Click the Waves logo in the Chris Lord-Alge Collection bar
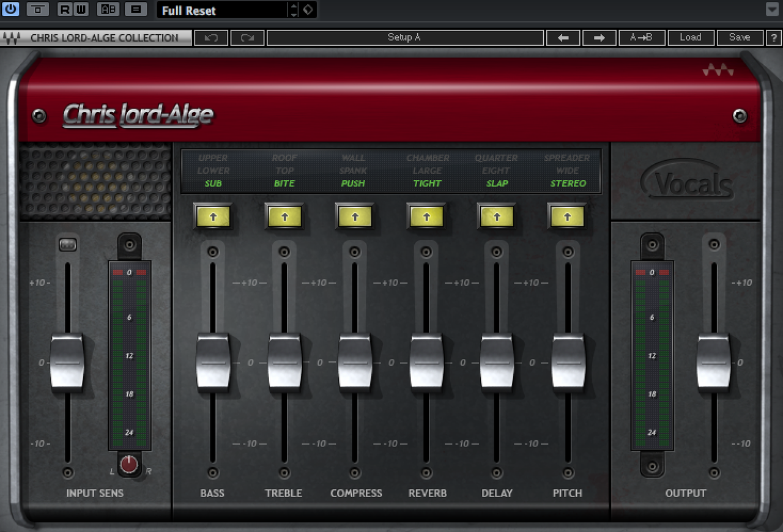The image size is (783, 532). [x=12, y=38]
